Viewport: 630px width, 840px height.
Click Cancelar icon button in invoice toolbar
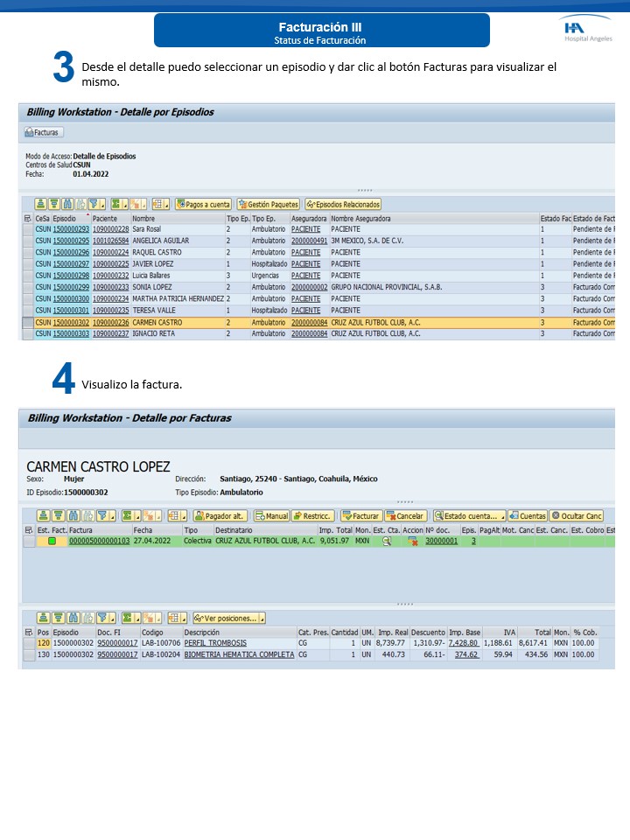point(406,516)
